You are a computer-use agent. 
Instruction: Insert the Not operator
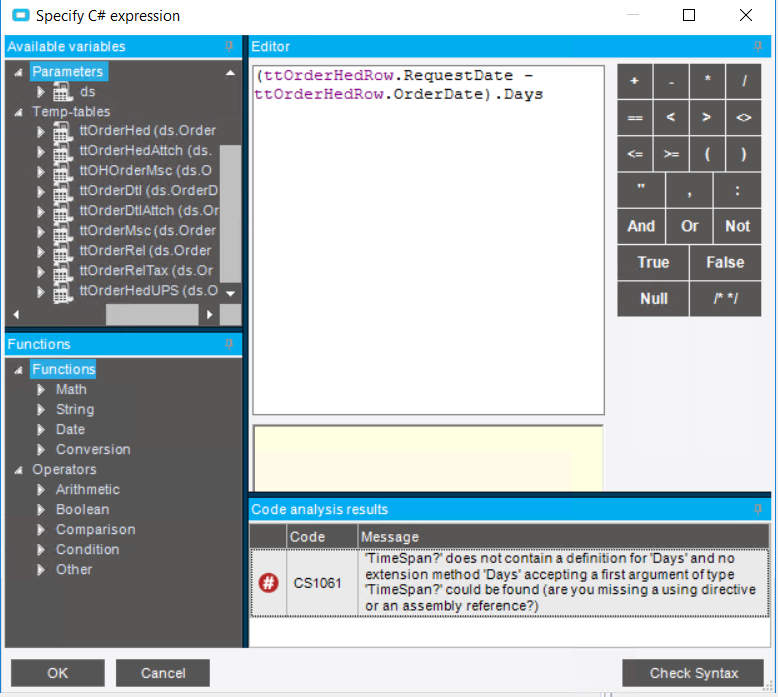[x=737, y=226]
